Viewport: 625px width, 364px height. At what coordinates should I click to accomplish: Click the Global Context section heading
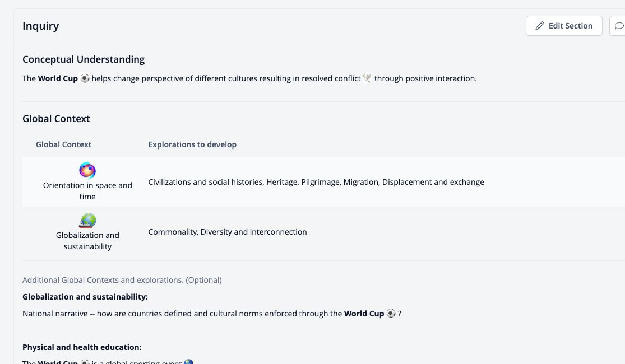(56, 119)
